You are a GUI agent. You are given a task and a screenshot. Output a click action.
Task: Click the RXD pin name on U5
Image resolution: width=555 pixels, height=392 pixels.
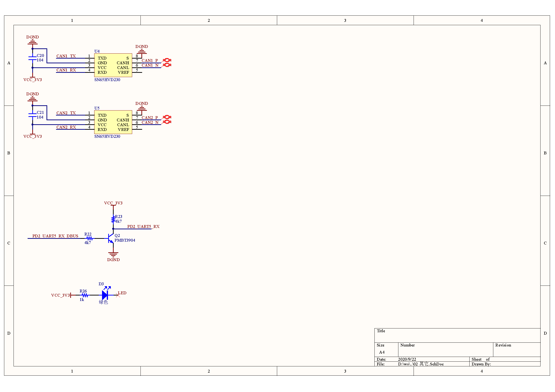(102, 129)
